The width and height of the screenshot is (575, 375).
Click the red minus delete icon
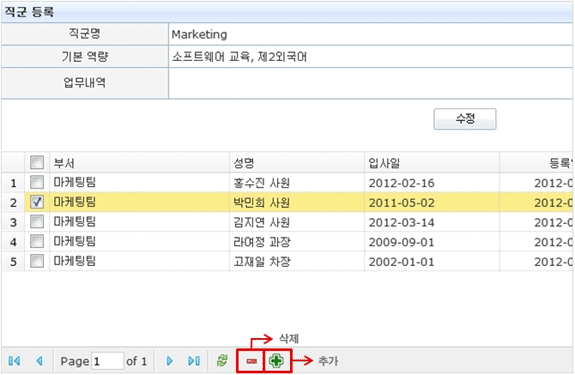point(251,361)
